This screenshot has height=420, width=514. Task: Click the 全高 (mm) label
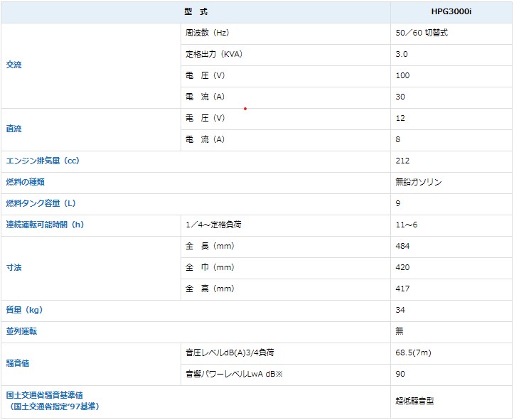(x=210, y=289)
